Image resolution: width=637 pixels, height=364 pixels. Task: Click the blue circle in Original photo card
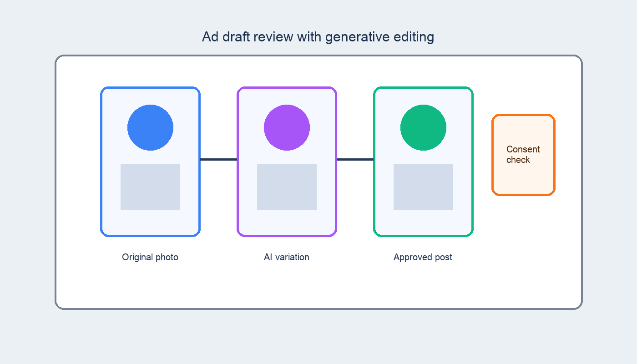[x=150, y=127]
